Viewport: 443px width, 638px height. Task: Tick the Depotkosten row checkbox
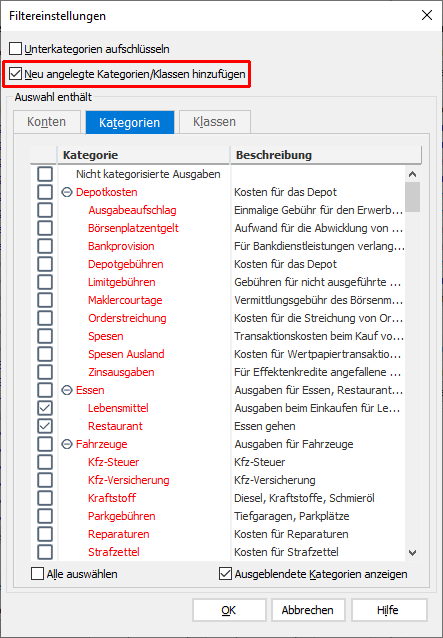pyautogui.click(x=45, y=192)
